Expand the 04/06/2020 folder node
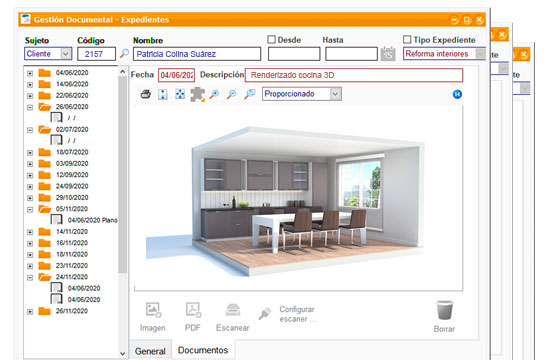Viewport: 548px width, 360px height. click(30, 73)
